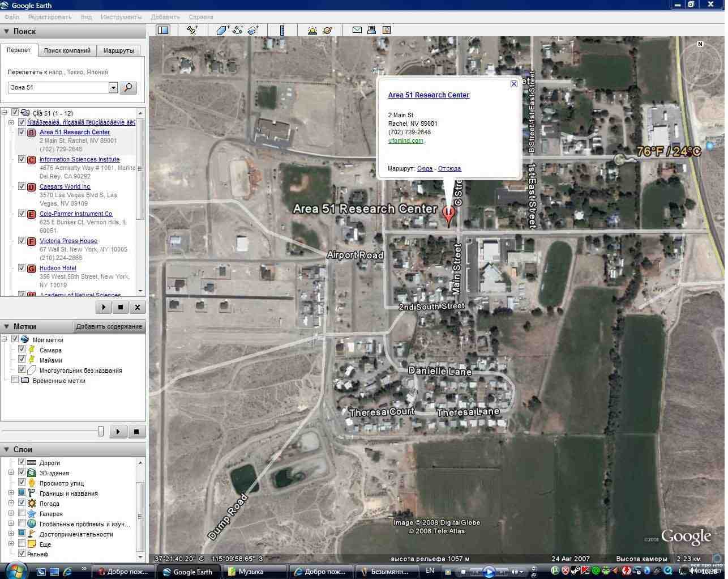Screen dimensions: 728x579
Task: Open the Файл menu
Action: tap(12, 17)
